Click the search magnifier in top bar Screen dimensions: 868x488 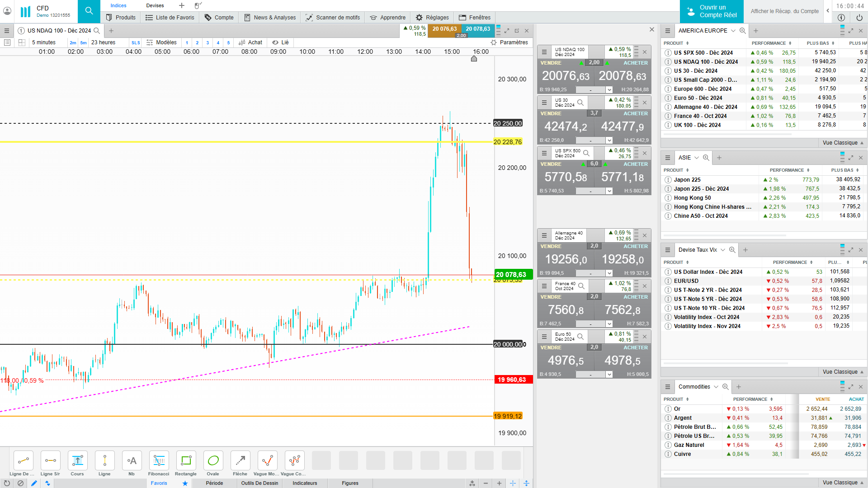pyautogui.click(x=89, y=11)
